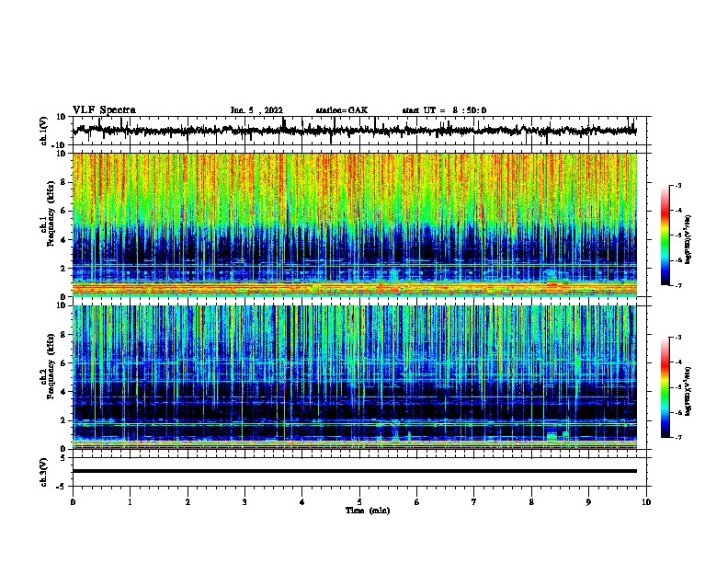Click the ch.1 voltage waveform trace
Image resolution: width=728 pixels, height=563 pixels.
point(354,131)
